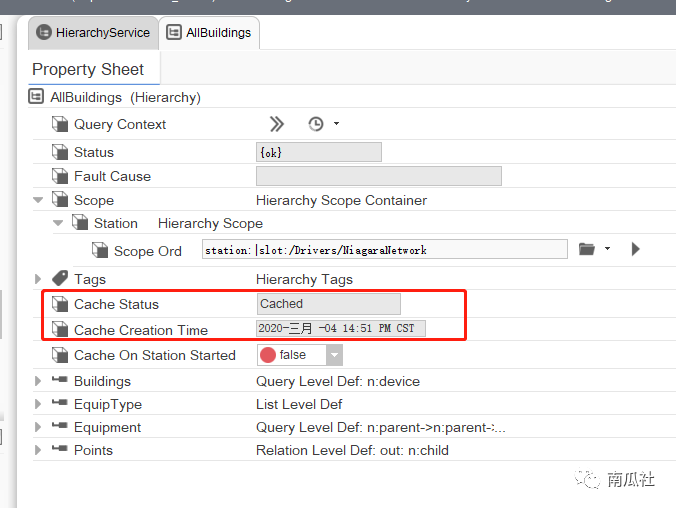Click the AllBuildings hierarchy icon in header
This screenshot has width=676, height=508.
pos(37,97)
